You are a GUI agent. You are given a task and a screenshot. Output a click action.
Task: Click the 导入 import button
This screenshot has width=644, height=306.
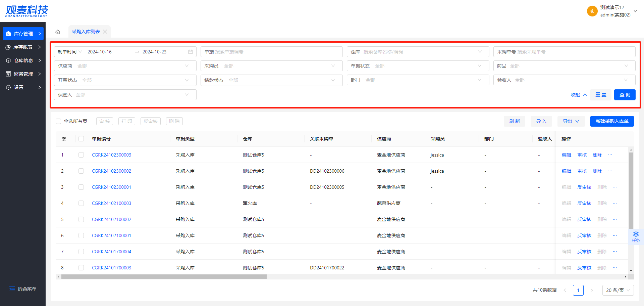(541, 121)
